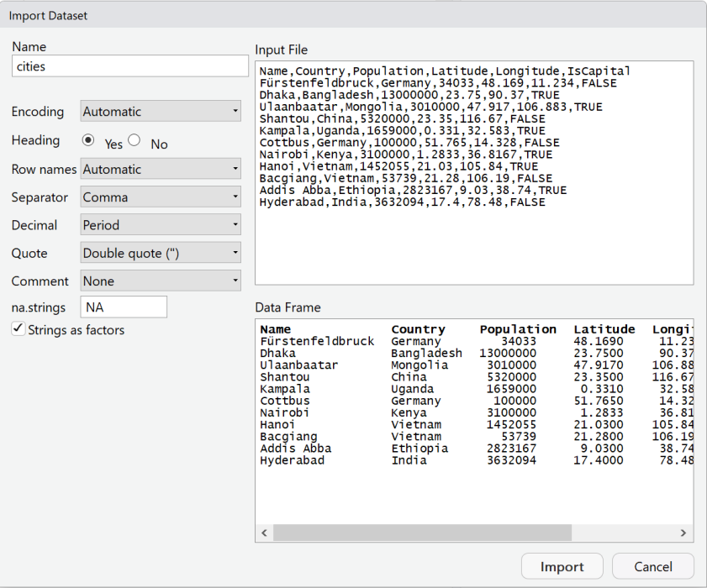Open the Decimal dropdown set to Period

click(x=161, y=225)
